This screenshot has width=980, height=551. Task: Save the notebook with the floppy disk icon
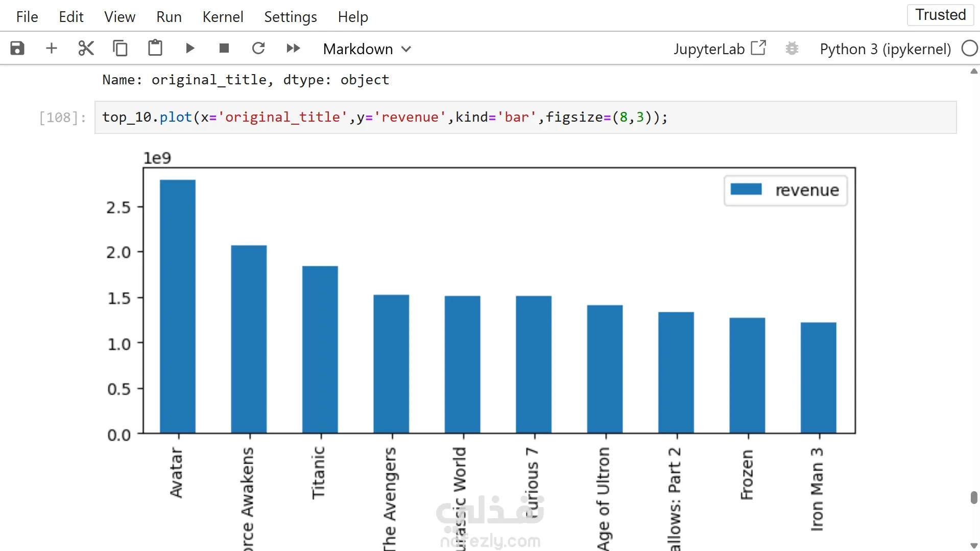17,49
